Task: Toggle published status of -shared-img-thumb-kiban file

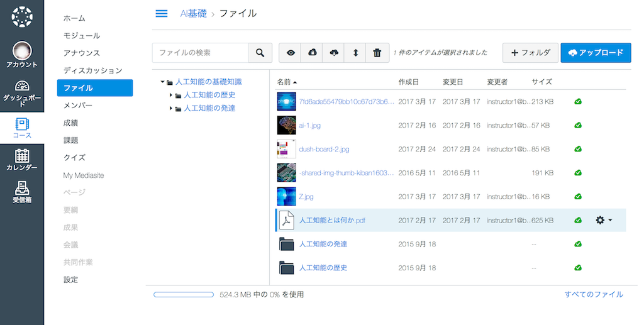Action: tap(578, 173)
